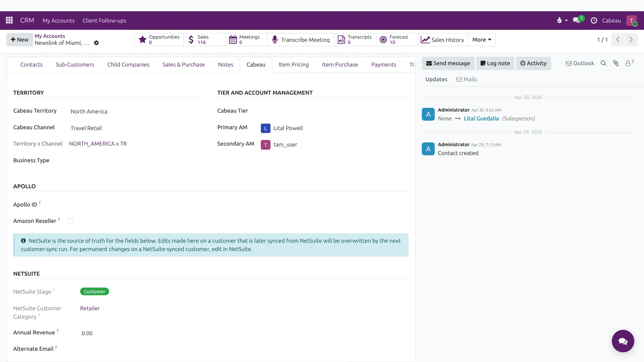This screenshot has width=644, height=362.
Task: Create a new record with New
Action: pos(20,40)
